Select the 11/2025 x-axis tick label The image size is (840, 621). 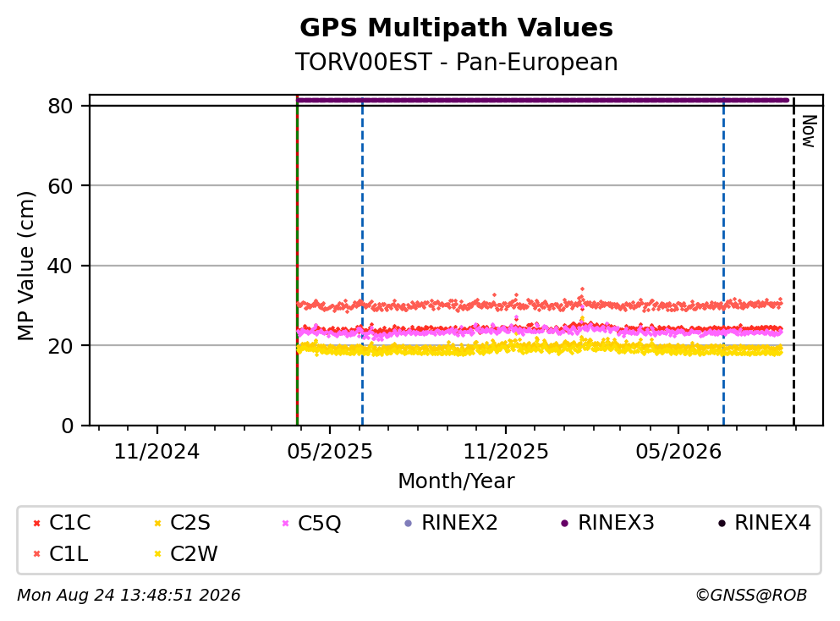[506, 453]
